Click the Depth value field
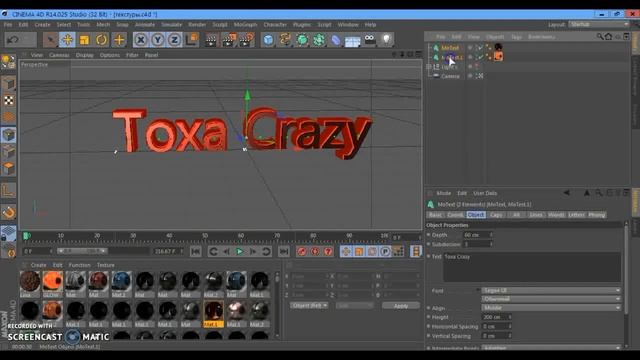Viewport: 640px width, 360px height. [x=477, y=235]
